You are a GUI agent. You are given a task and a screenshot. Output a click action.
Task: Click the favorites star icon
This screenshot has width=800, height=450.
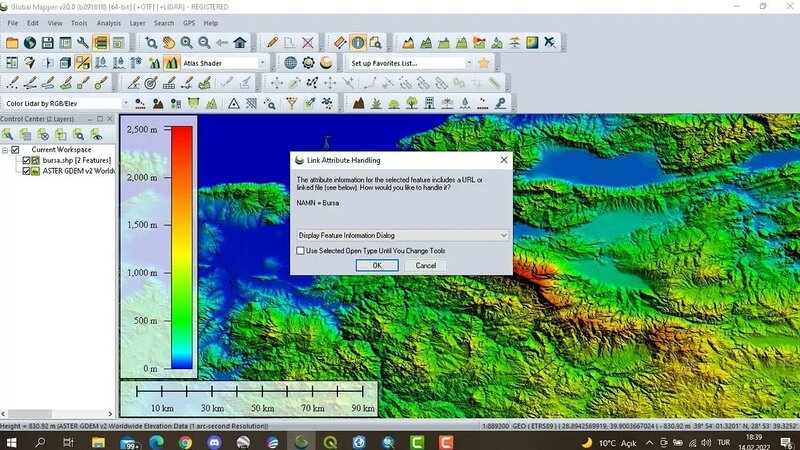(484, 63)
